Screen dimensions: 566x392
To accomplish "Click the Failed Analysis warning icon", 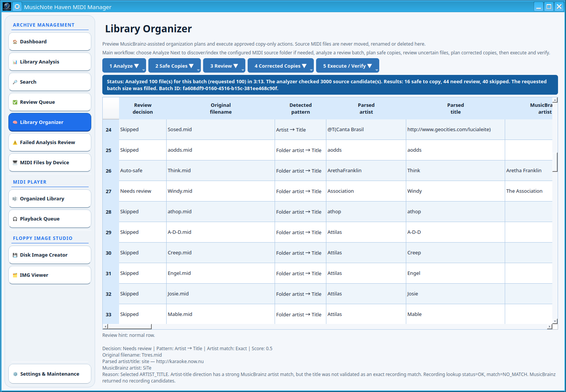I will coord(15,143).
